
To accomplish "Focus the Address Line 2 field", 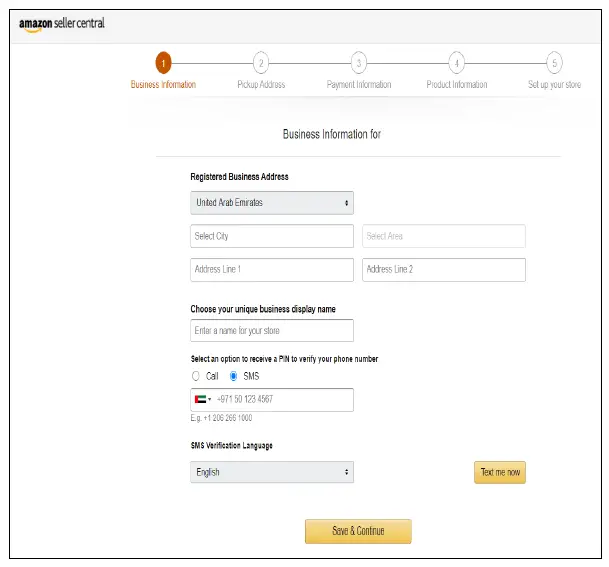I will (444, 270).
